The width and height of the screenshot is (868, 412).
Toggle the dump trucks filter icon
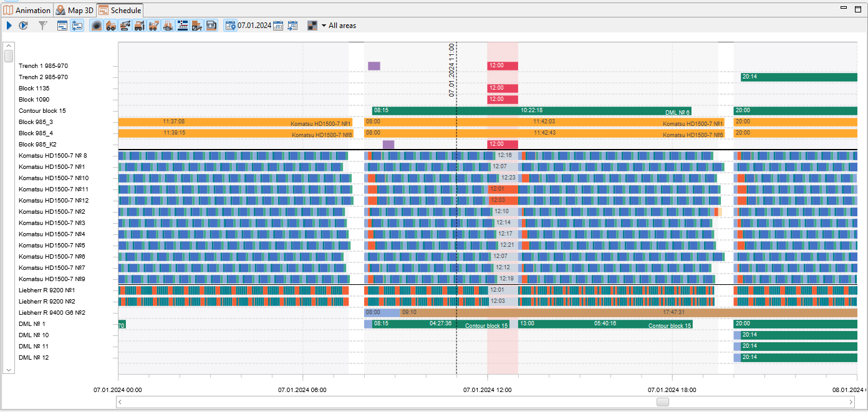[x=111, y=26]
